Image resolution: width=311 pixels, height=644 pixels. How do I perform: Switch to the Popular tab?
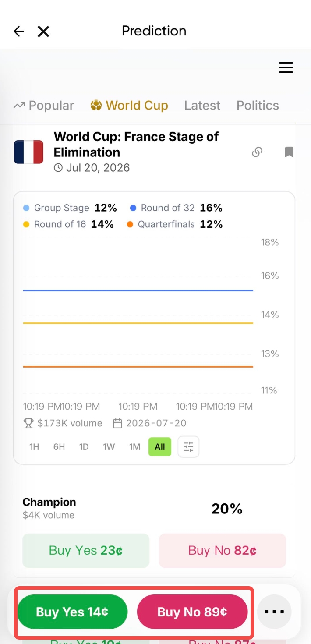[43, 106]
